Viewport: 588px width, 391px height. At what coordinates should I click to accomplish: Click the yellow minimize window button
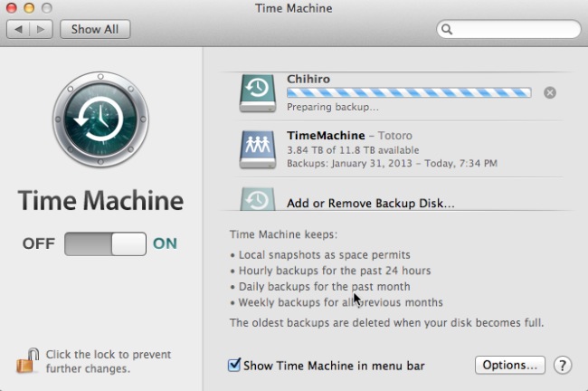(x=29, y=8)
